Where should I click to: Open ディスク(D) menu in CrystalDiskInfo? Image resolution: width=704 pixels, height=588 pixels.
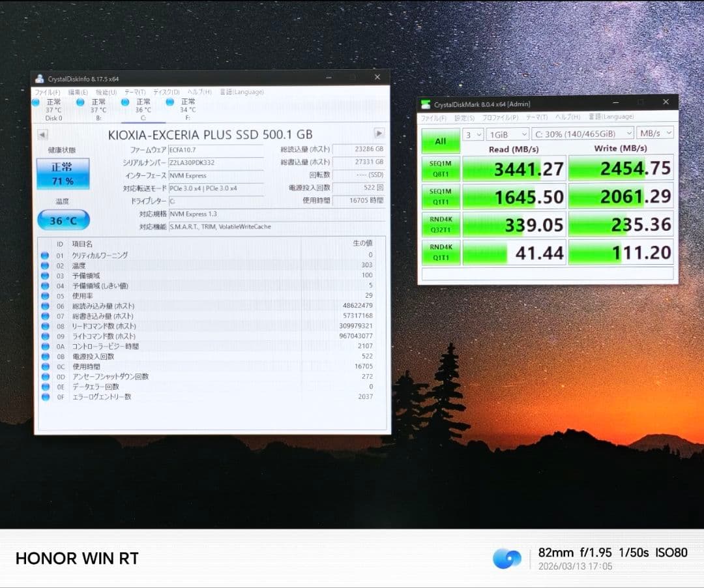pyautogui.click(x=167, y=92)
